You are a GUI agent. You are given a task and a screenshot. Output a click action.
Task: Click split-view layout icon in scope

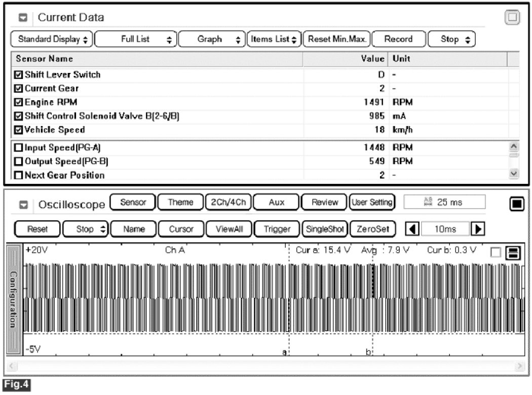(x=513, y=253)
